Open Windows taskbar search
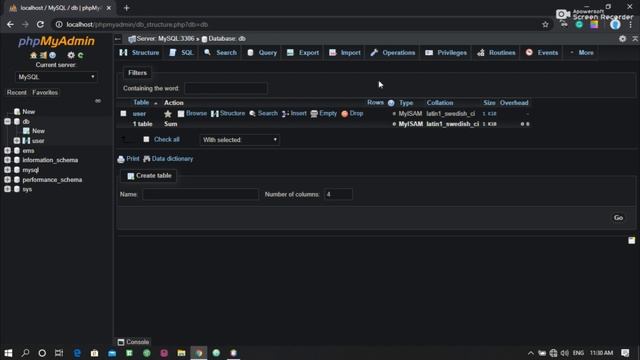The width and height of the screenshot is (640, 360). coord(25,353)
